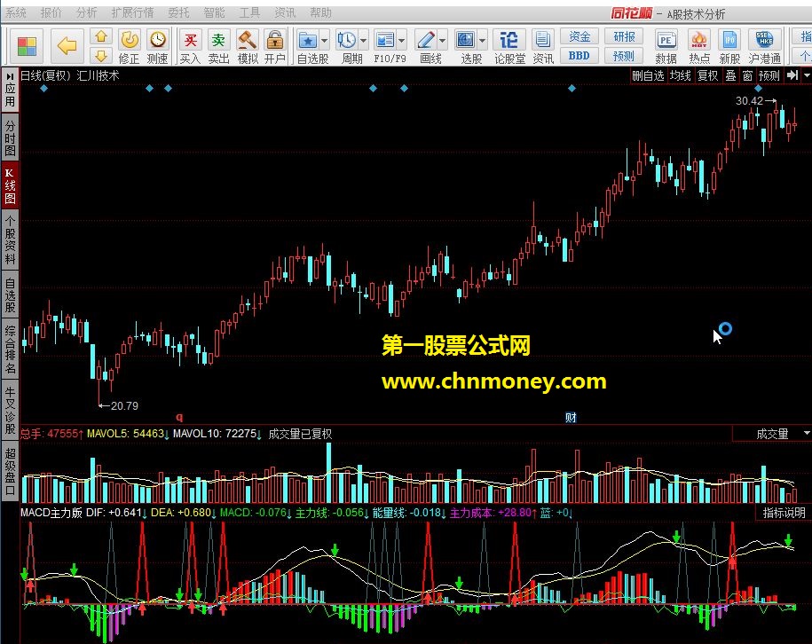The height and width of the screenshot is (644, 812).
Task: Toggle 叠 overlay chart mode
Action: (x=730, y=75)
